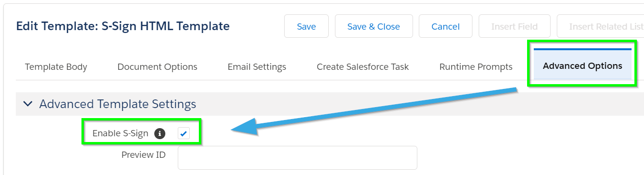This screenshot has width=644, height=175.
Task: Switch to the Document Options tab
Action: pos(157,67)
